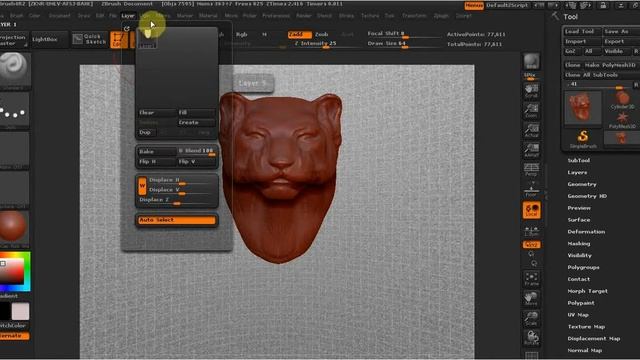Click the light secondary color swatch

[x=20, y=311]
